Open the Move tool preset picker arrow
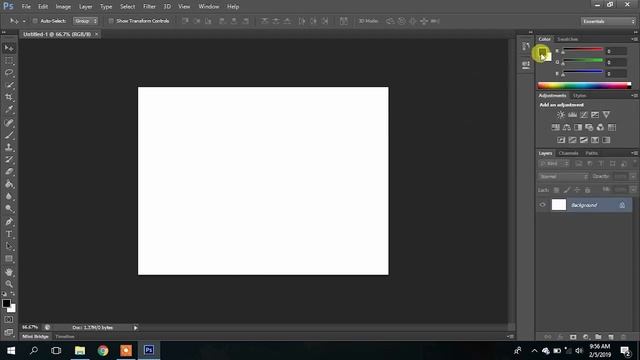 (x=24, y=21)
